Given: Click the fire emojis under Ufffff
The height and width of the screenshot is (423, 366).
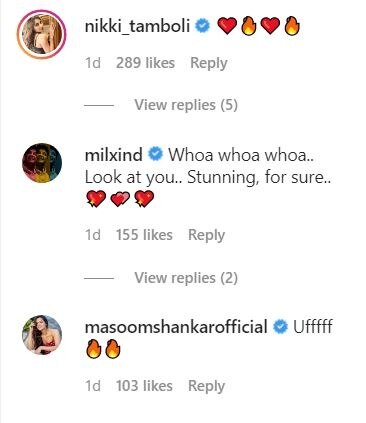Looking at the screenshot, I should tap(103, 349).
